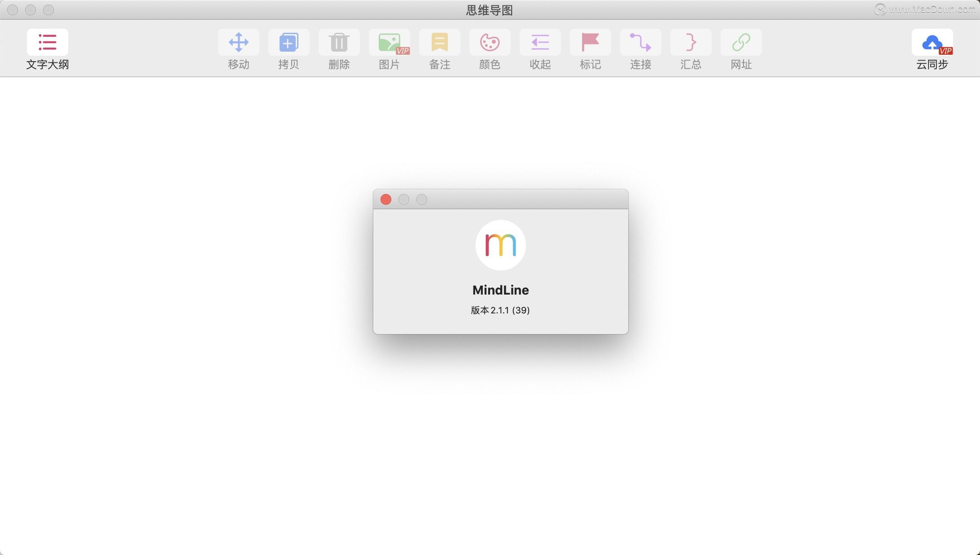The height and width of the screenshot is (555, 980).
Task: Click the about dialog minimize button
Action: (x=404, y=199)
